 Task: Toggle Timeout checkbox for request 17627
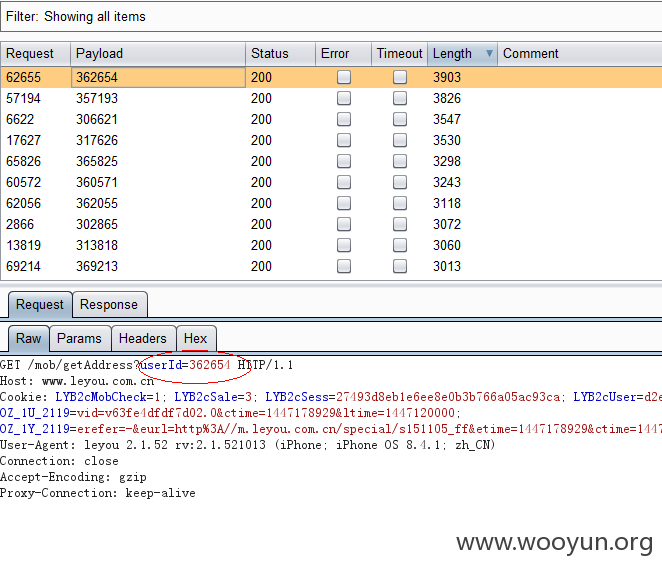tap(400, 140)
